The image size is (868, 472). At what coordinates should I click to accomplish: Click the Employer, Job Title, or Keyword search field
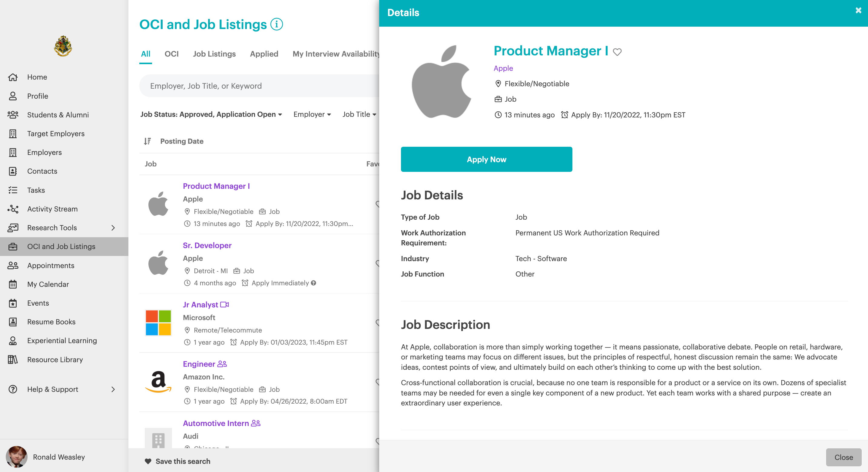point(260,86)
